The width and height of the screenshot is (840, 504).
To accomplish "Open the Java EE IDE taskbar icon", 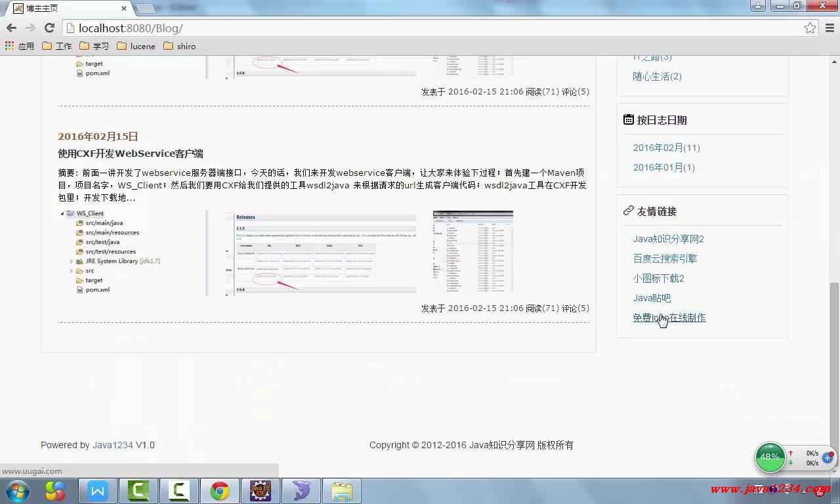I will (261, 491).
